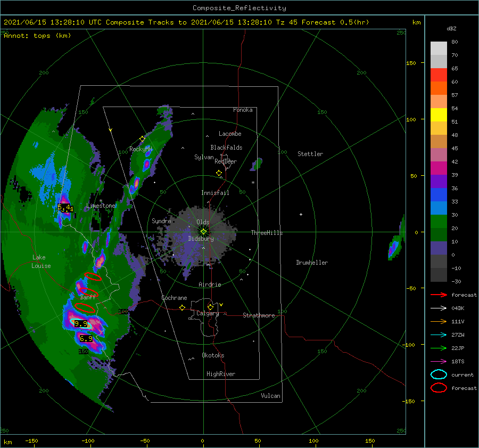Select the Sundre map label
This screenshot has height=448, width=479.
[161, 221]
